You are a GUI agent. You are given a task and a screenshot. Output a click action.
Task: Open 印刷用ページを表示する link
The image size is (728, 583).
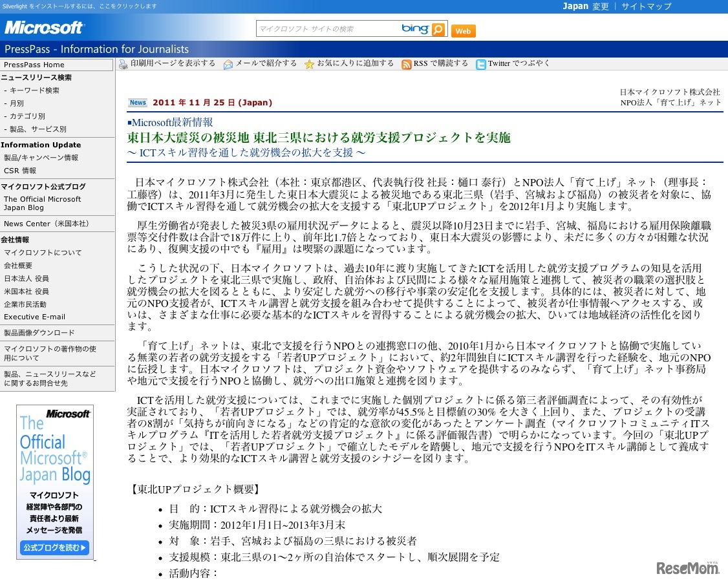(x=173, y=63)
